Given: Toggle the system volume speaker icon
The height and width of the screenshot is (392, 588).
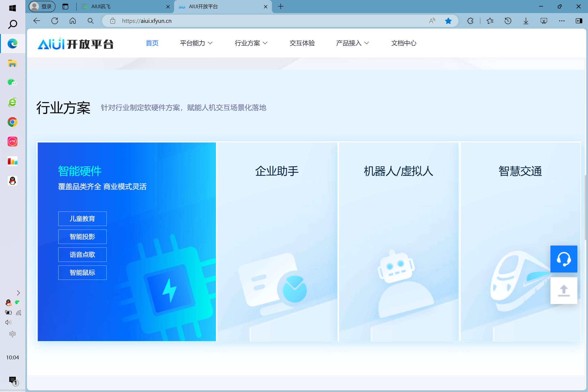Looking at the screenshot, I should pos(8,322).
